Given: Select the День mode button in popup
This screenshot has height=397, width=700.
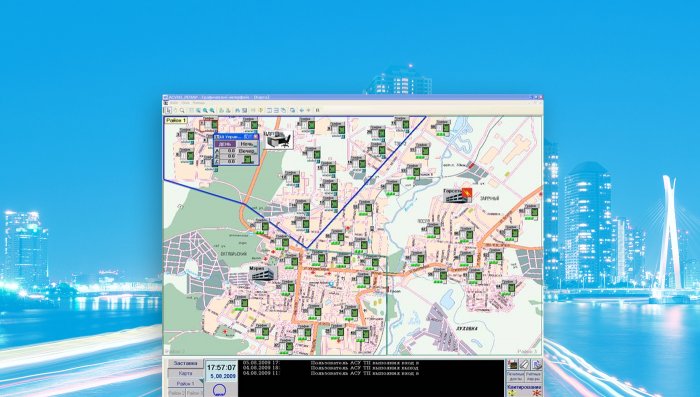Looking at the screenshot, I should pos(225,144).
